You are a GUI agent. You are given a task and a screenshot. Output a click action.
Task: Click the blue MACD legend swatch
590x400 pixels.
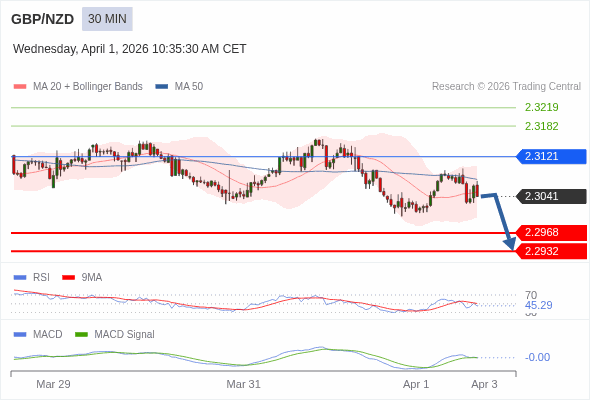click(20, 335)
